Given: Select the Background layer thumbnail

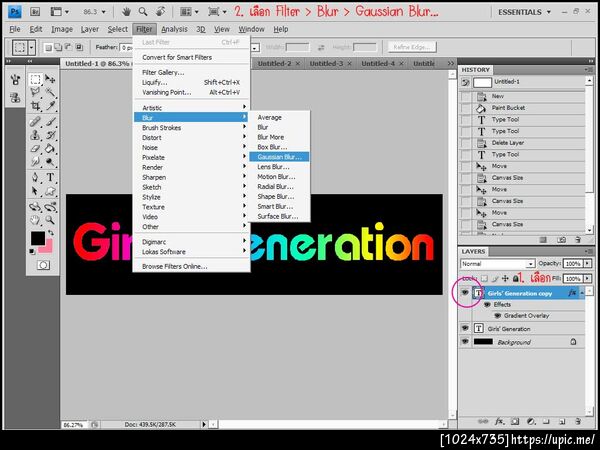Looking at the screenshot, I should 483,341.
